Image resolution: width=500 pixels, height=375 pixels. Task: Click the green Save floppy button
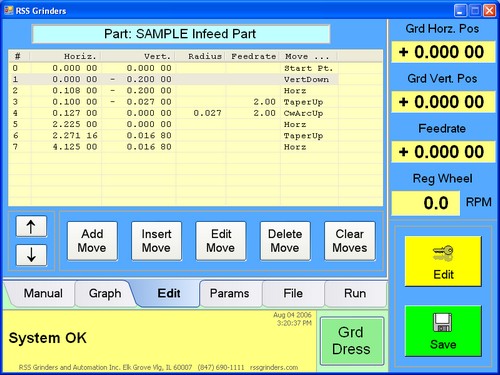pyautogui.click(x=443, y=331)
